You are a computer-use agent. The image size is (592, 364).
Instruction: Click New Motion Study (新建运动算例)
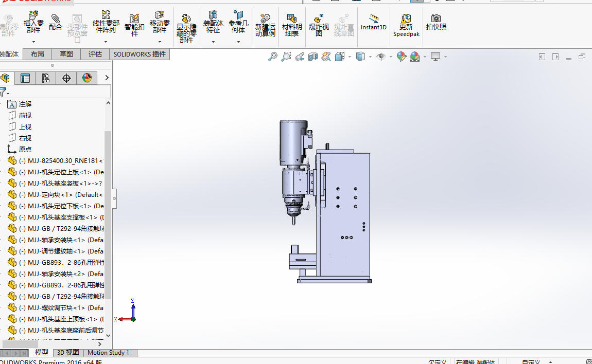tap(265, 25)
